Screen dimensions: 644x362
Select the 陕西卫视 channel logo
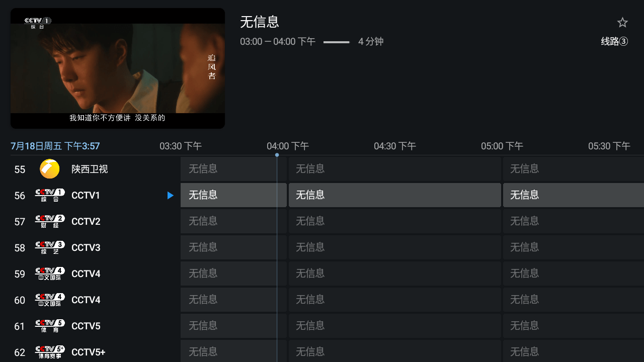click(x=49, y=169)
